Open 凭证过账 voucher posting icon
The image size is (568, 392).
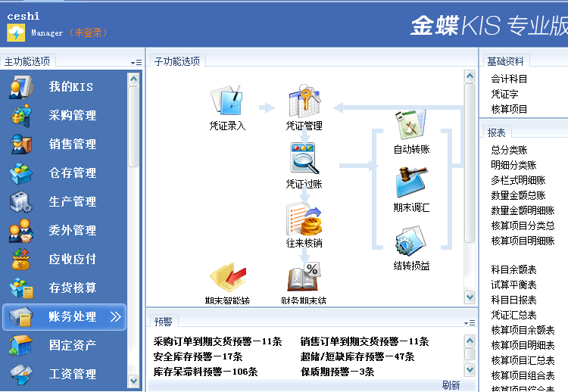click(x=304, y=158)
